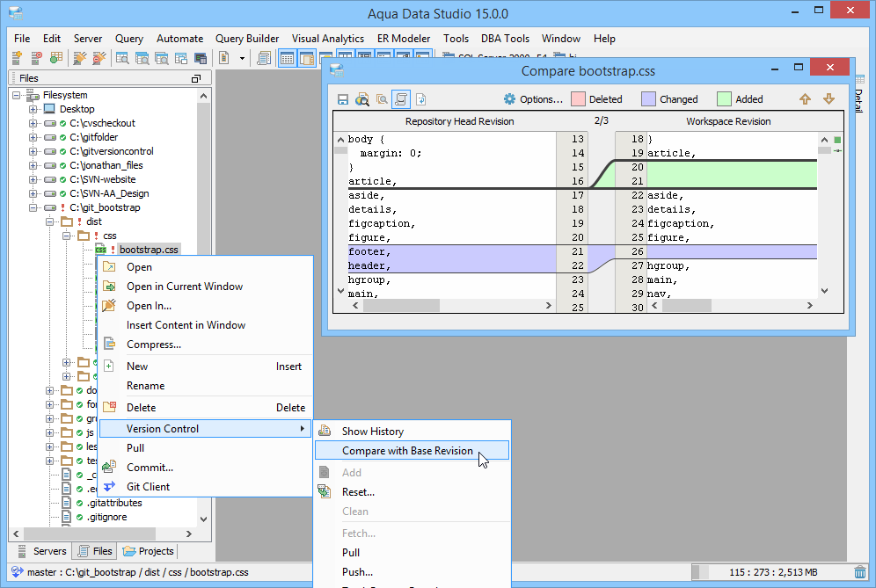The height and width of the screenshot is (588, 876).
Task: Open the Query Analyzer toolbar icon
Action: click(122, 57)
